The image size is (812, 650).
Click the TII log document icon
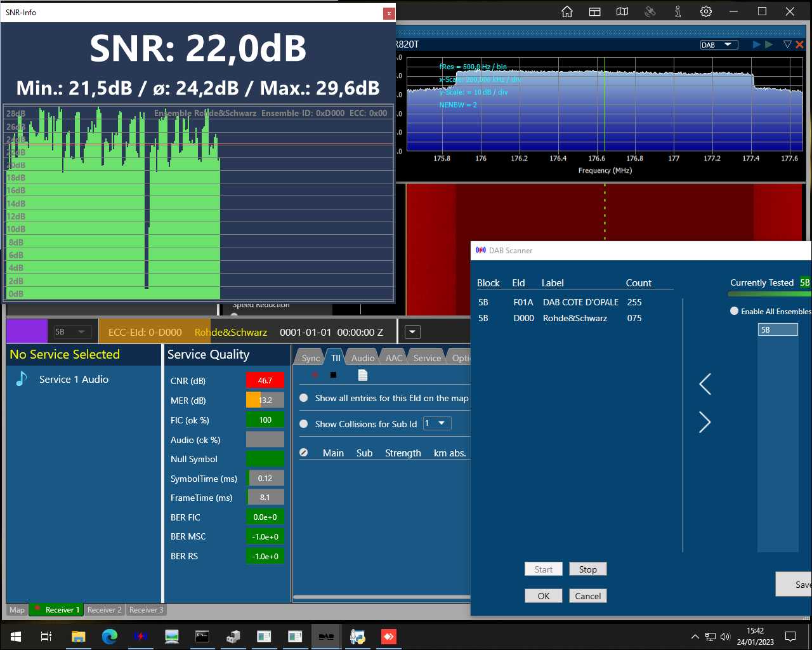(x=363, y=375)
